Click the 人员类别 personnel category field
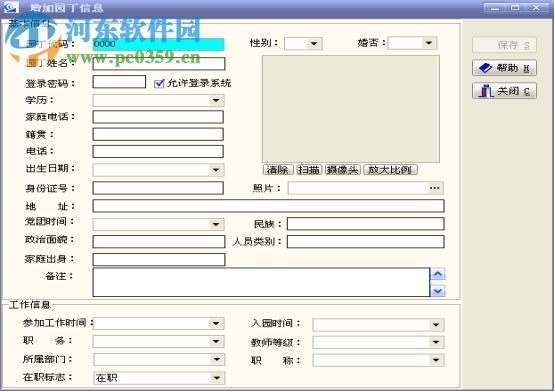Viewport: 555px width, 392px height. (x=365, y=242)
